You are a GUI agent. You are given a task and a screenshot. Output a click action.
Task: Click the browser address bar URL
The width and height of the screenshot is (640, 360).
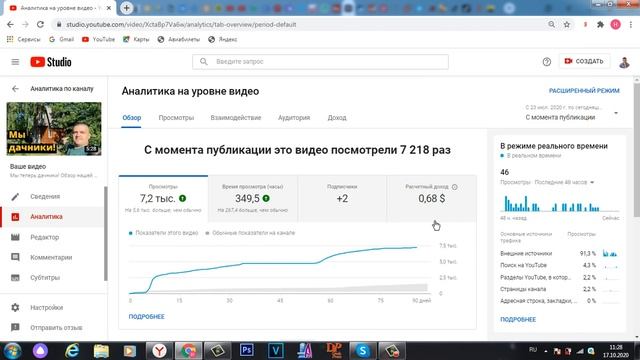coord(181,24)
